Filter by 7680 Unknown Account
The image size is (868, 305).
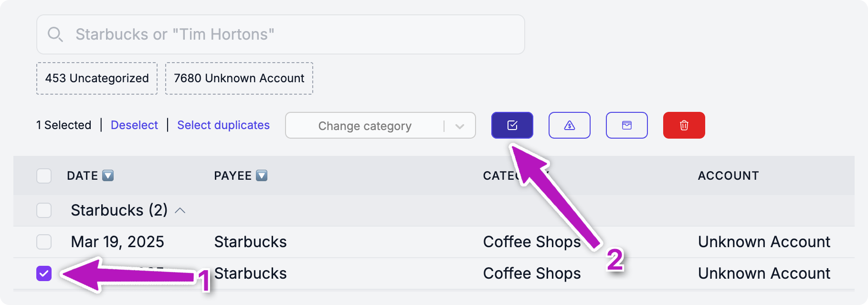(239, 78)
